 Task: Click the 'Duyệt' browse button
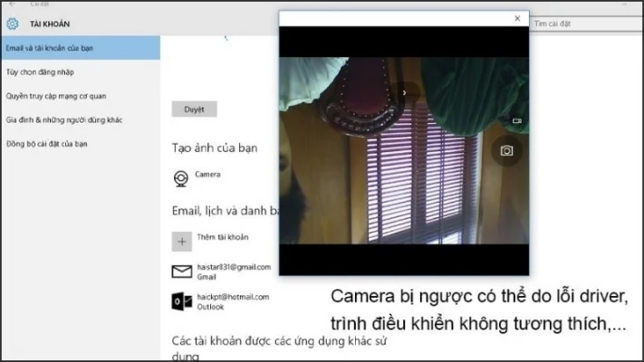(x=194, y=110)
